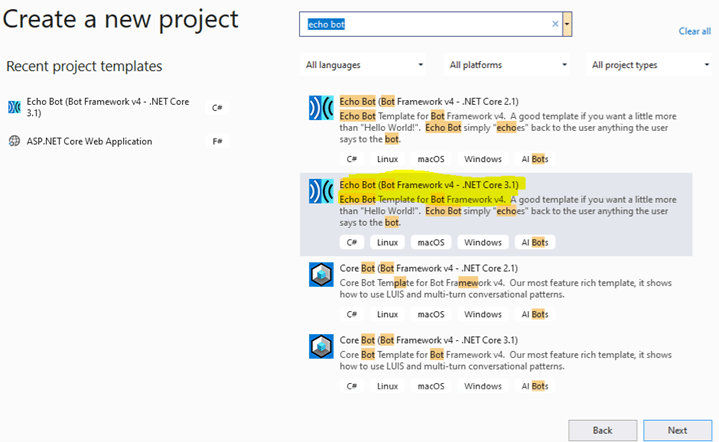Click C# tag under Echo Bot .NET Core 3.1

coord(352,243)
